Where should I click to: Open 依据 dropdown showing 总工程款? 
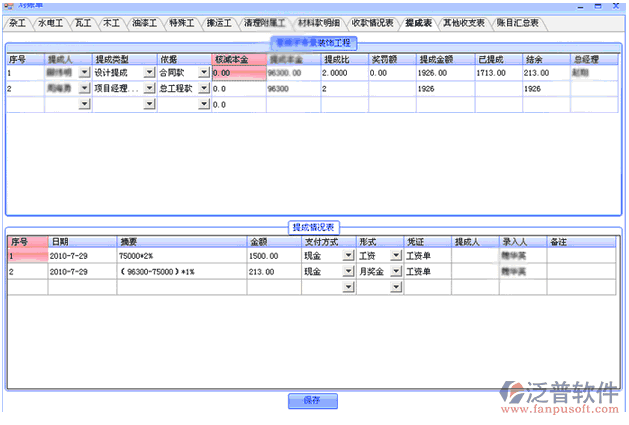[x=204, y=89]
